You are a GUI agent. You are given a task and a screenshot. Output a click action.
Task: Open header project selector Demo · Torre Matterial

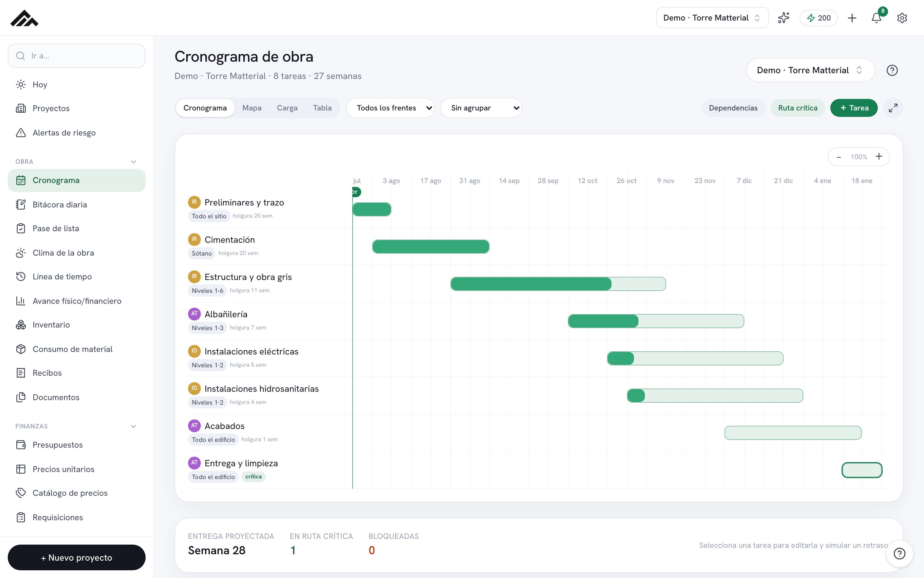(x=712, y=18)
